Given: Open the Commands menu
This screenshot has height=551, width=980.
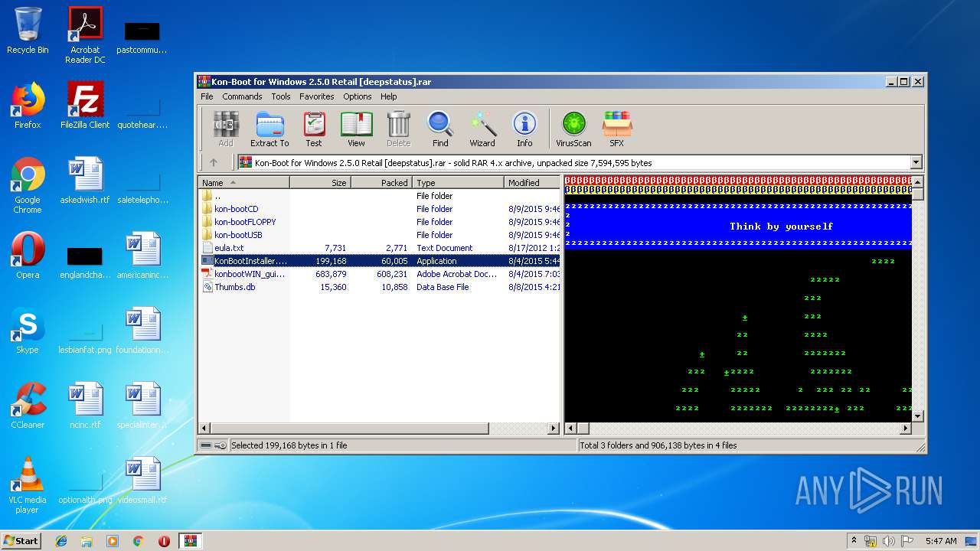Looking at the screenshot, I should 242,96.
